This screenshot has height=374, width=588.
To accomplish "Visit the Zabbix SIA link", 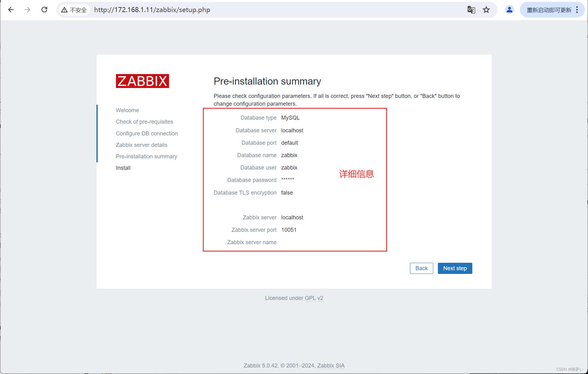I will (331, 365).
